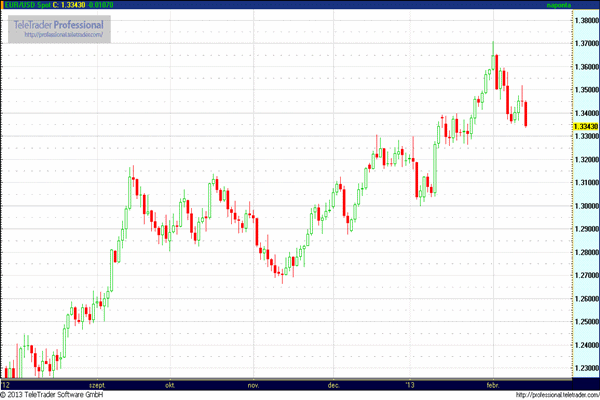Select the 'dec.' month marker on time axis
Viewport: 600px width, 400px height.
pos(333,383)
